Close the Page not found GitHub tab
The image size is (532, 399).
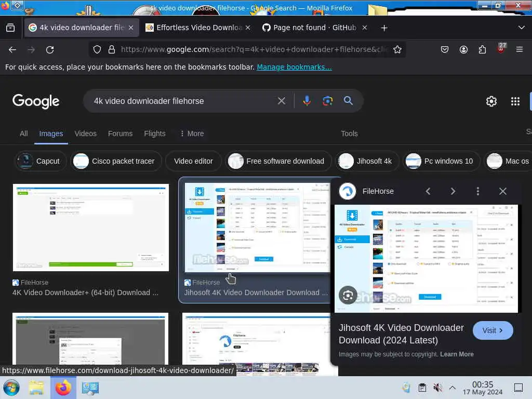pyautogui.click(x=365, y=28)
